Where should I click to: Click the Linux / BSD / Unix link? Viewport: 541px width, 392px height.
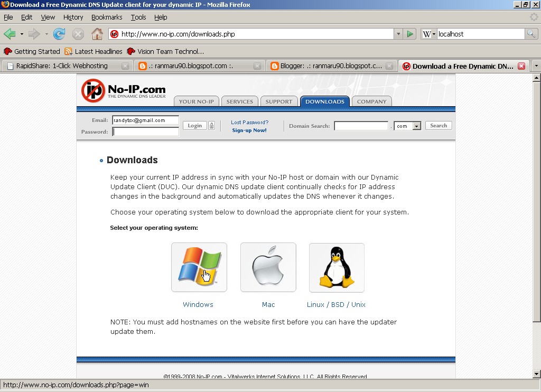[336, 304]
